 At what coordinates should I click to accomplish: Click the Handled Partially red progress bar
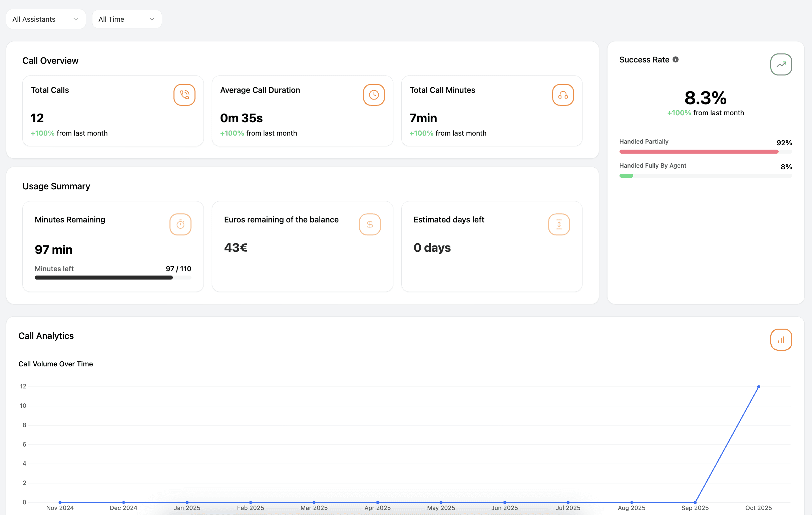coord(699,152)
